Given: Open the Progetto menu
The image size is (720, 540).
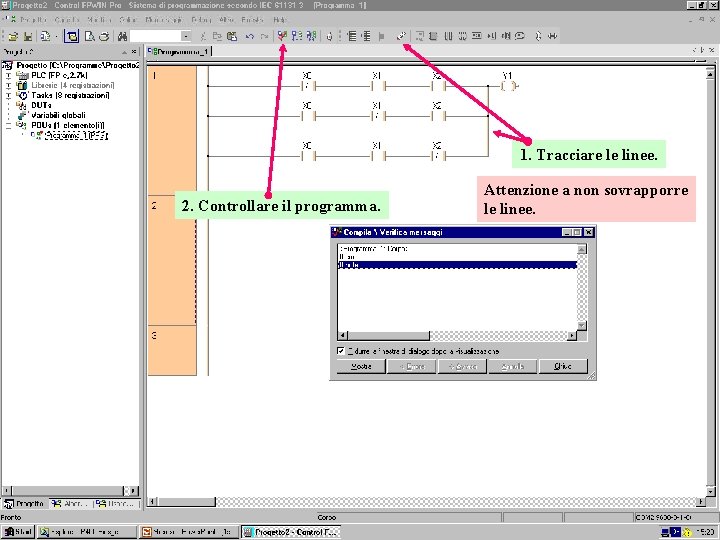Looking at the screenshot, I should [x=33, y=20].
